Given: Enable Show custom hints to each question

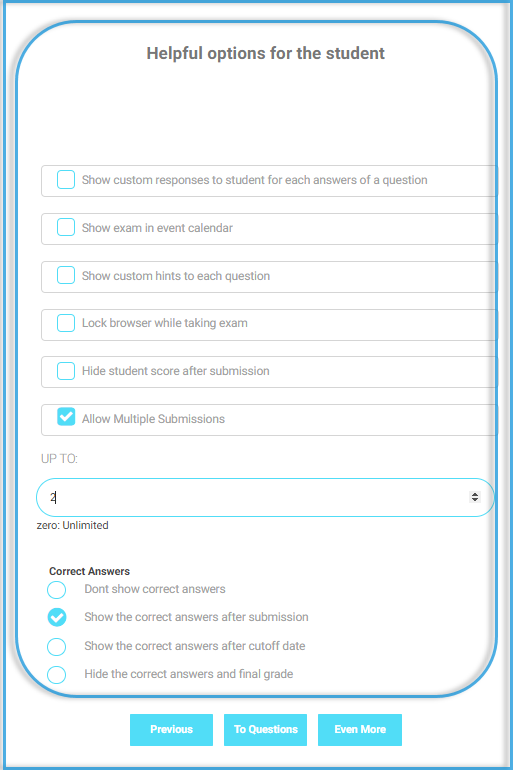Looking at the screenshot, I should (66, 275).
